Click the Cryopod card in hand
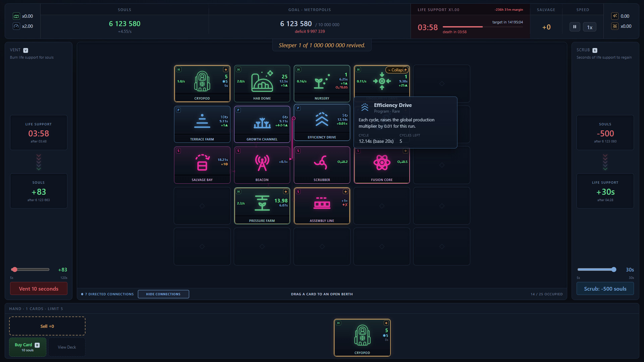 (x=362, y=338)
